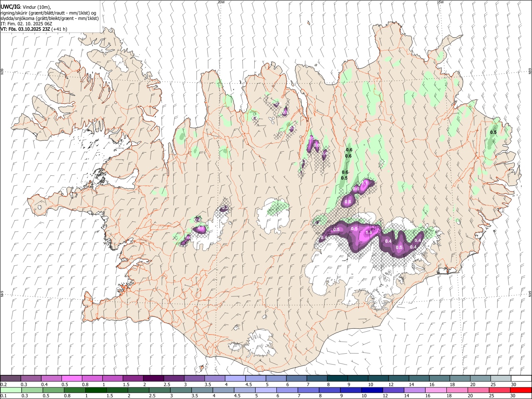Click the dark green rain swatch above label 1
Image resolution: width=532 pixels, height=399 pixels.
point(96,390)
